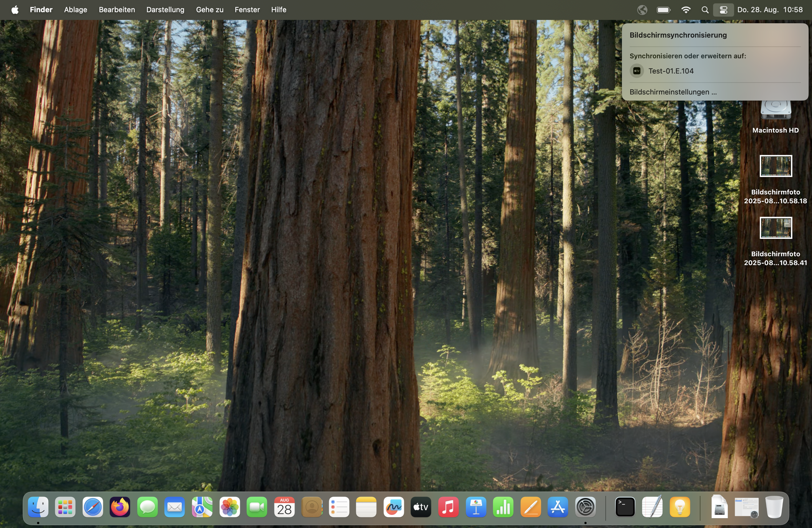Open Apple Music

tap(448, 507)
